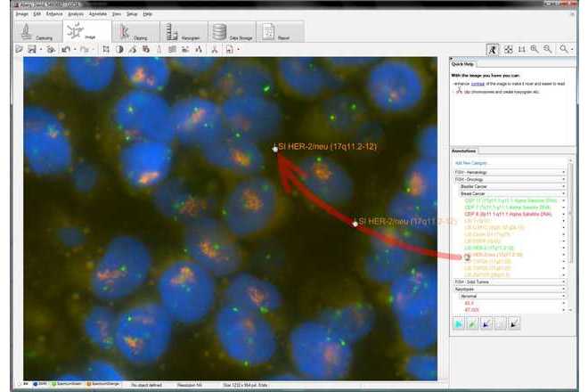Click the page icon at toolbar end
This screenshot has width=588, height=392.
[229, 49]
